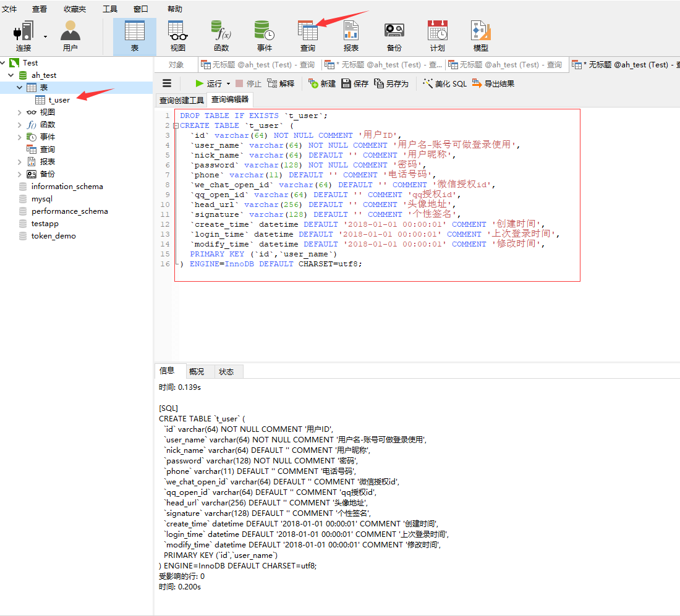Create a new query with 新建
The width and height of the screenshot is (680, 616).
(x=322, y=83)
